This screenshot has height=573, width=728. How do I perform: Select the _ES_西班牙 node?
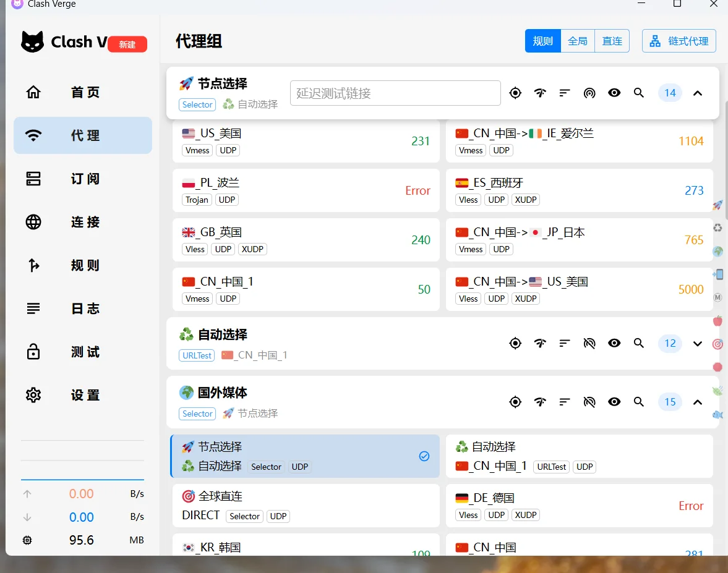(580, 190)
